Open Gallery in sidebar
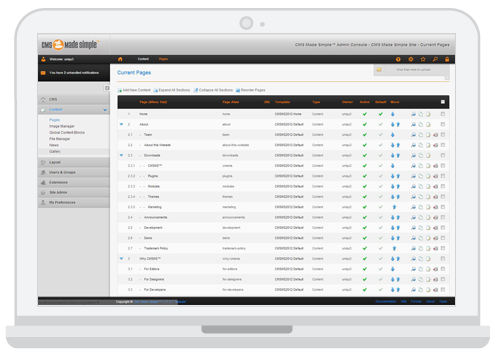Image resolution: width=499 pixels, height=360 pixels. tap(55, 151)
